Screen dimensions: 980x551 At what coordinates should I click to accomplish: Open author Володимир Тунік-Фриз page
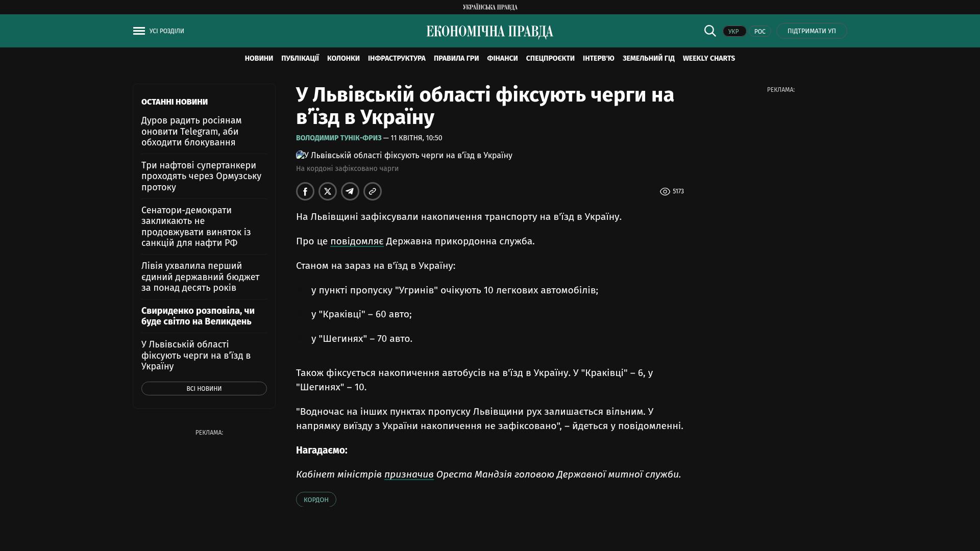click(x=338, y=138)
